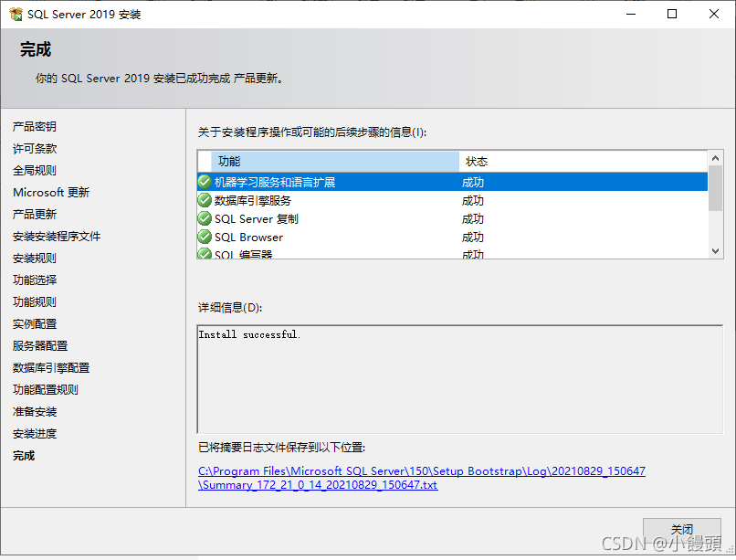Click the 产品更新 step in sidebar
Image resolution: width=736 pixels, height=560 pixels.
pos(35,214)
